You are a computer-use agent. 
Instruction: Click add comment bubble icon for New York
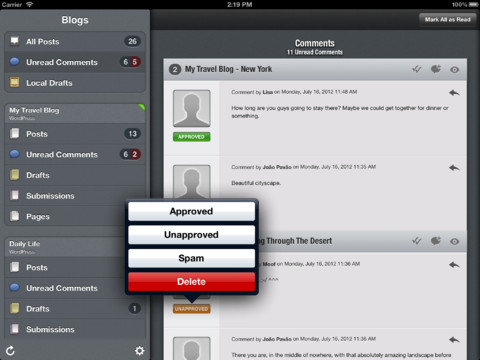coord(436,69)
